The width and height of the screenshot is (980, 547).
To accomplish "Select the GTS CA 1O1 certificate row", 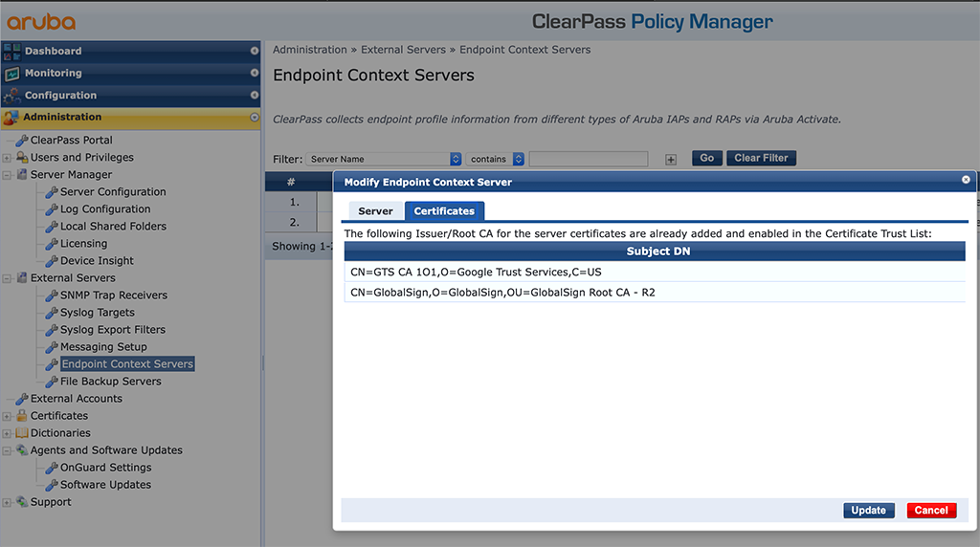I will 655,272.
